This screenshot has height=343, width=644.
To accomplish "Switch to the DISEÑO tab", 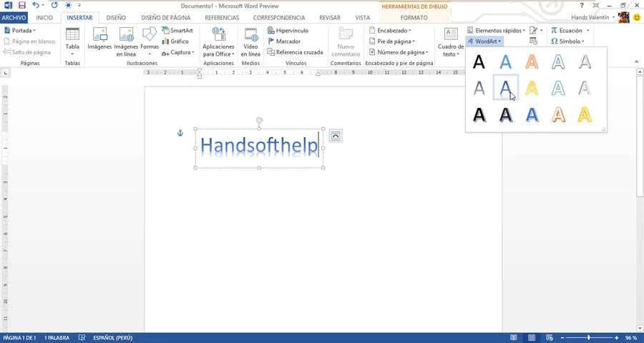I will pyautogui.click(x=116, y=18).
